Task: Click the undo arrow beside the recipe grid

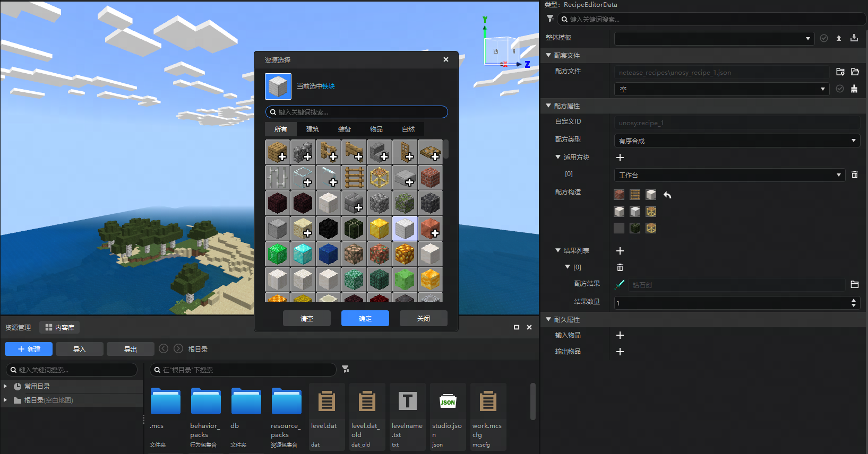Action: pyautogui.click(x=667, y=195)
